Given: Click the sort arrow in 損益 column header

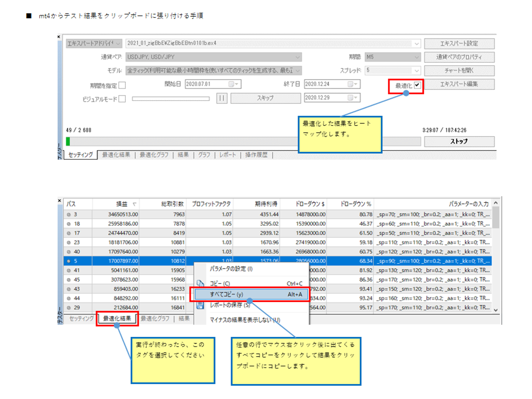Looking at the screenshot, I should point(134,204).
